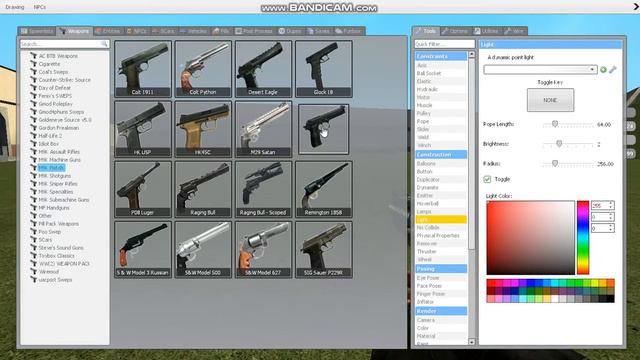Choose the Thruster tool
This screenshot has width=640, height=360.
pos(441,251)
